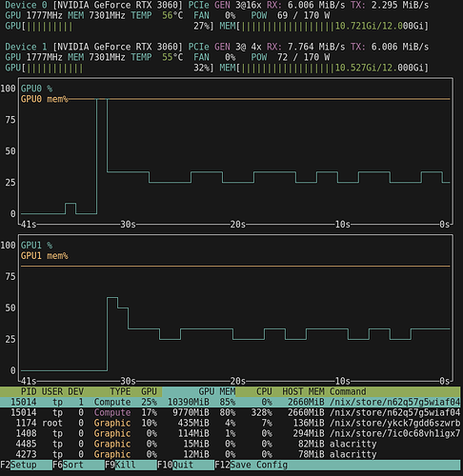Viewport: 463px width, 476px height.
Task: Click Device 1 GPU utilization bar at 32%
Action: 110,68
